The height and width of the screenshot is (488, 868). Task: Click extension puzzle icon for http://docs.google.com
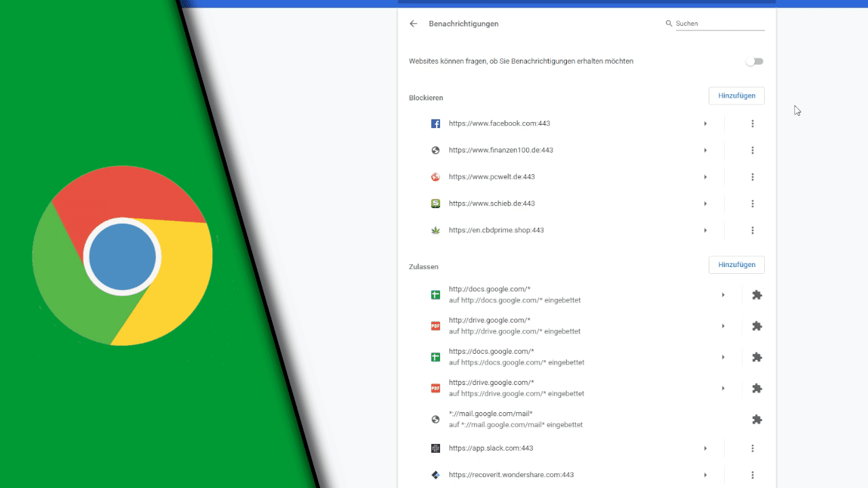click(757, 295)
